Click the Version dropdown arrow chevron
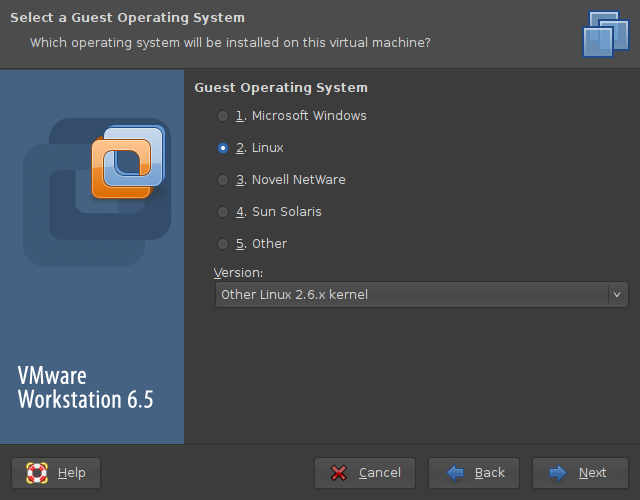 pyautogui.click(x=617, y=294)
